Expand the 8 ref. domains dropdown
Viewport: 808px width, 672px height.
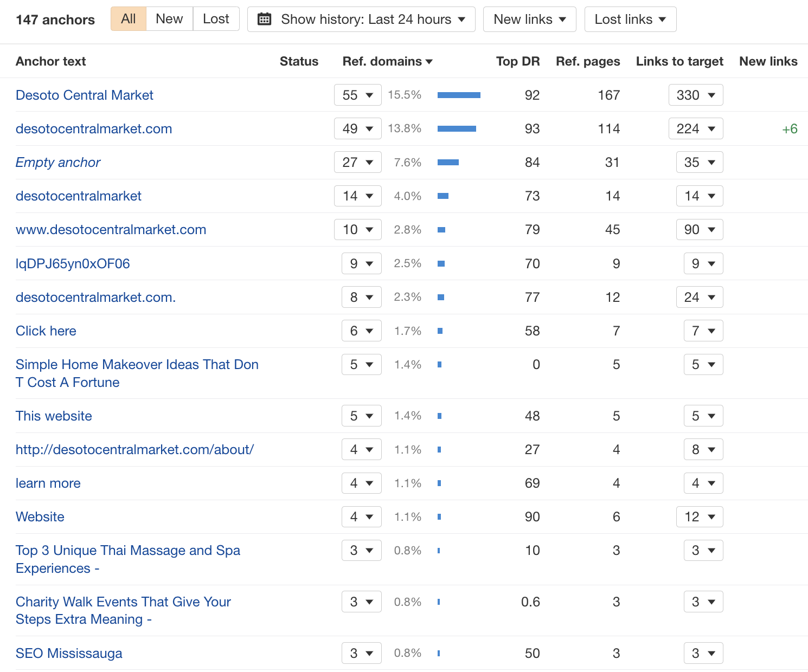pos(362,297)
